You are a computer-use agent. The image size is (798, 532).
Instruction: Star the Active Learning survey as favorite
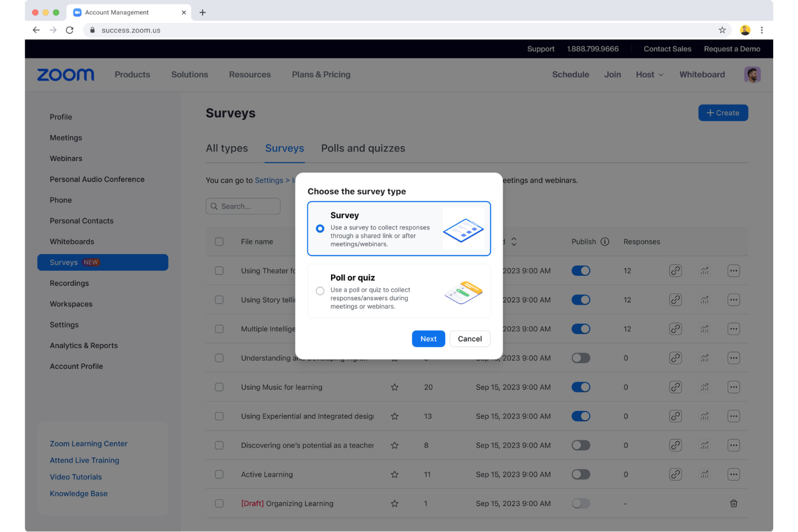coord(395,474)
